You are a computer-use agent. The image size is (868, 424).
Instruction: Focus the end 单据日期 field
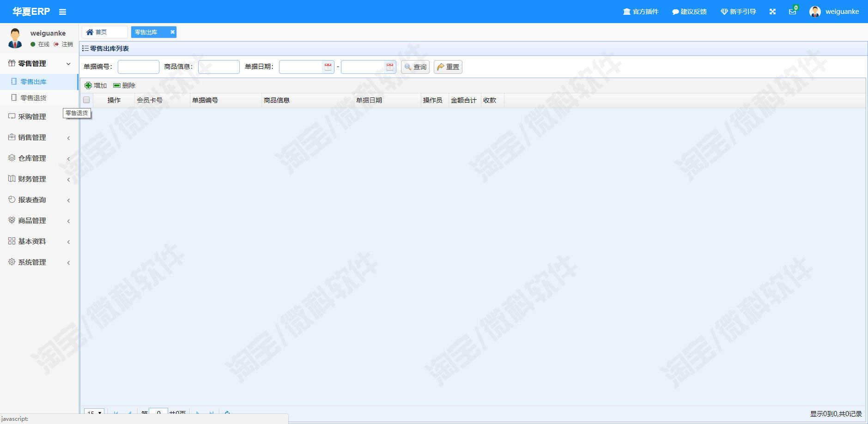click(363, 67)
